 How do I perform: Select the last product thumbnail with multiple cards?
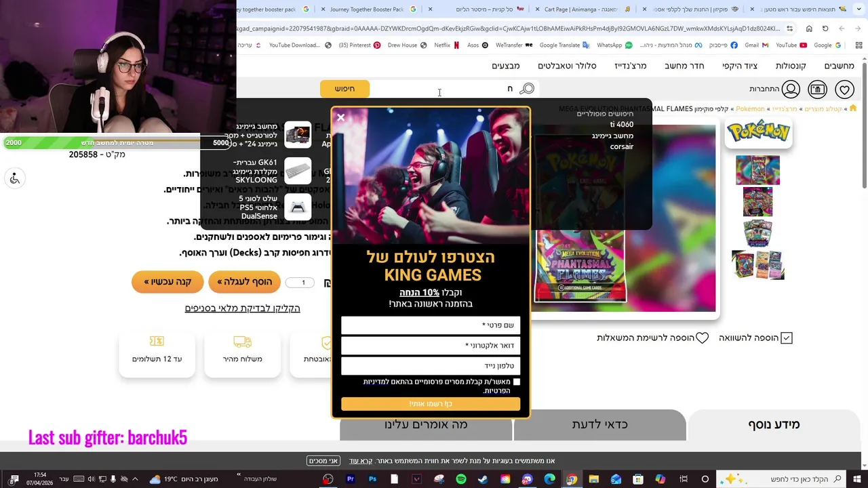coord(758,265)
